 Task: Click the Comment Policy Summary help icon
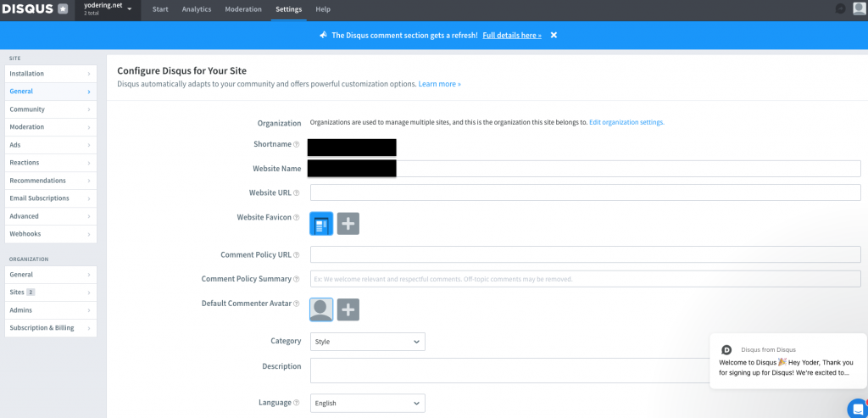[x=296, y=279]
